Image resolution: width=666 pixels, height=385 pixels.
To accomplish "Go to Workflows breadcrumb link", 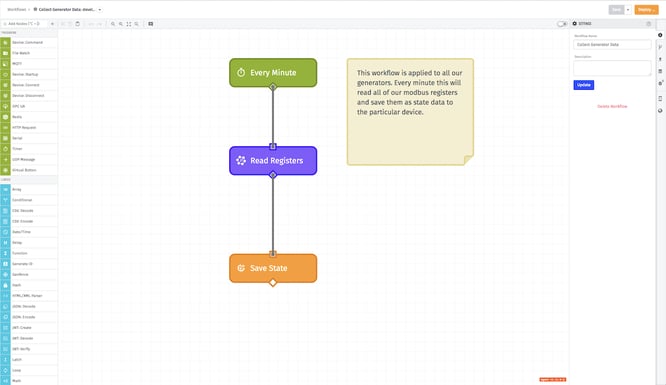I will pos(17,9).
